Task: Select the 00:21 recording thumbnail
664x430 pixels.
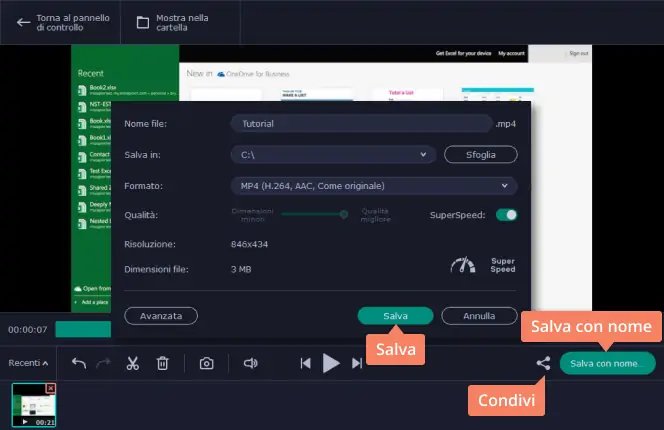Action: (x=33, y=405)
